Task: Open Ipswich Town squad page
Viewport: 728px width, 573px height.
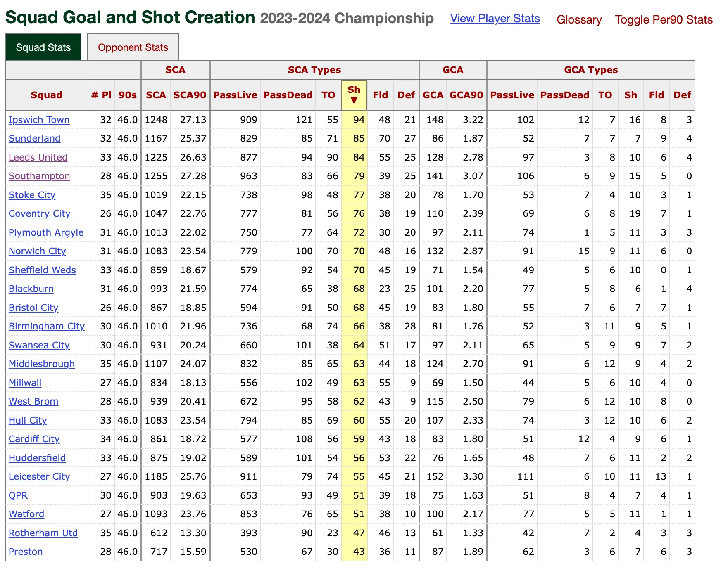Action: click(39, 120)
